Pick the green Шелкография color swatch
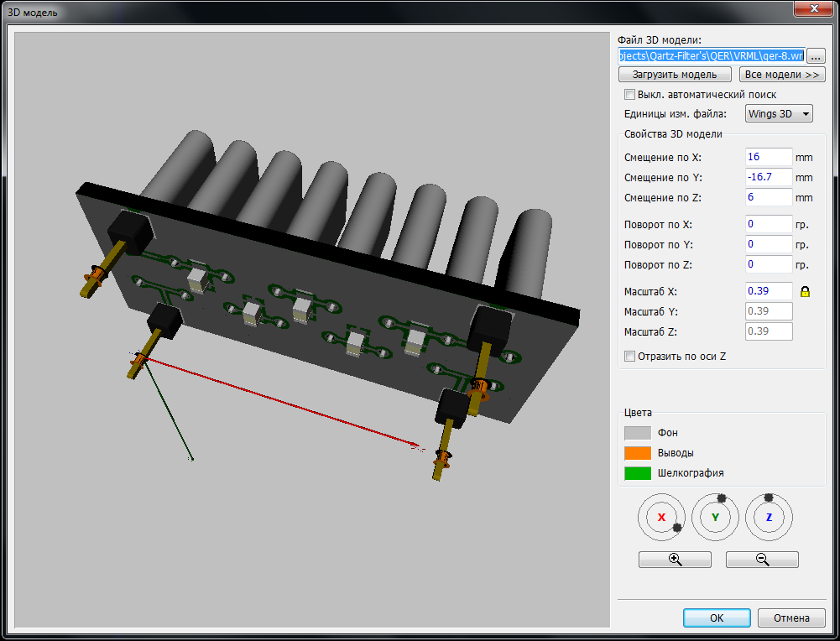840x641 pixels. point(638,473)
